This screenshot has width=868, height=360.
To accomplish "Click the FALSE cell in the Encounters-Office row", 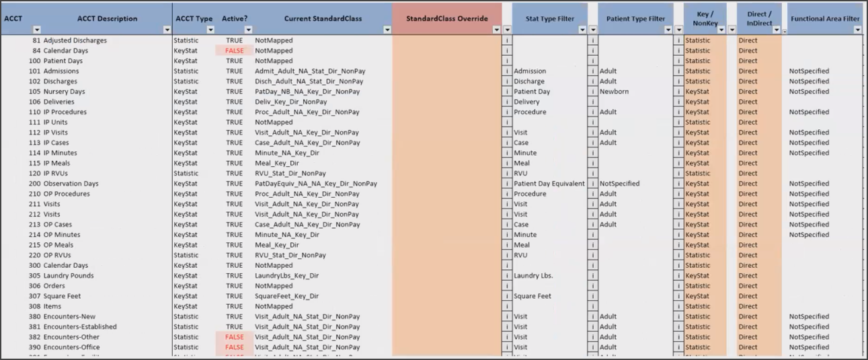I will [x=235, y=347].
